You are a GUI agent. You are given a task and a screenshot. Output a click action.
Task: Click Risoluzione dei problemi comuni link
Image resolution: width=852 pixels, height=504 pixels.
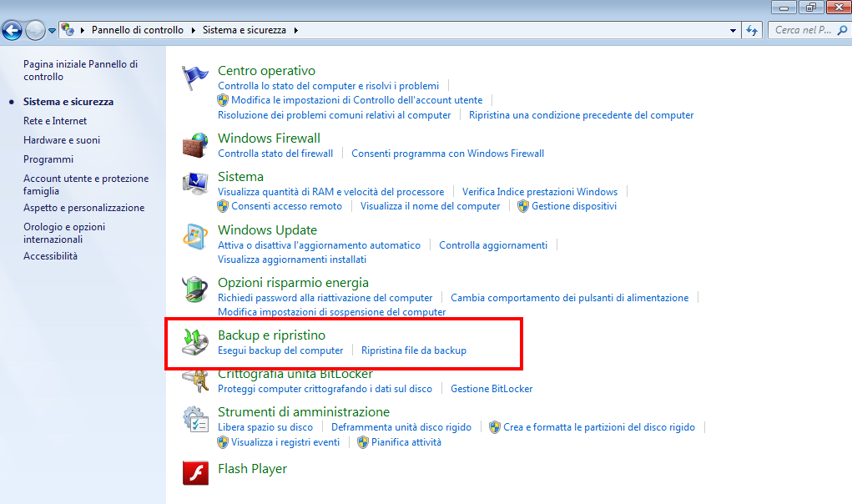click(x=334, y=115)
